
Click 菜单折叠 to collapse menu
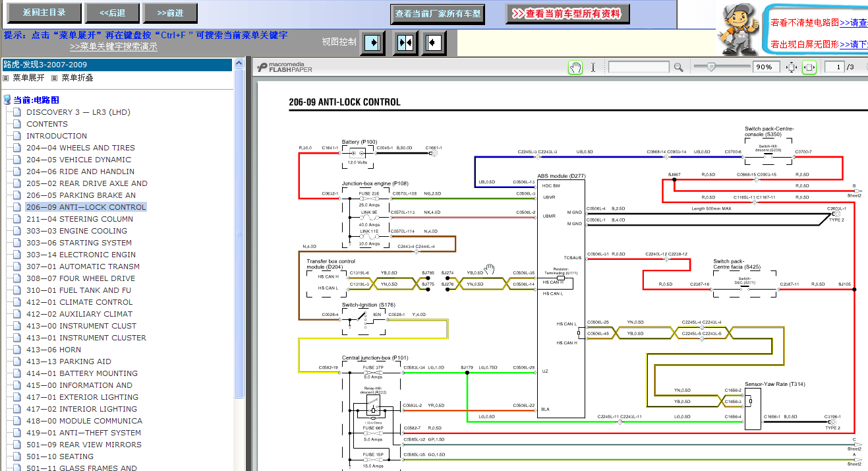[77, 78]
